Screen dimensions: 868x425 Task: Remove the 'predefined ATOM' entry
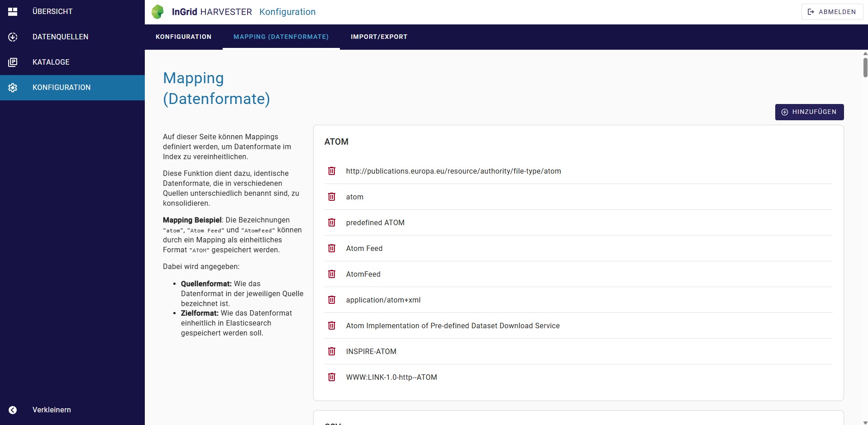coord(332,222)
